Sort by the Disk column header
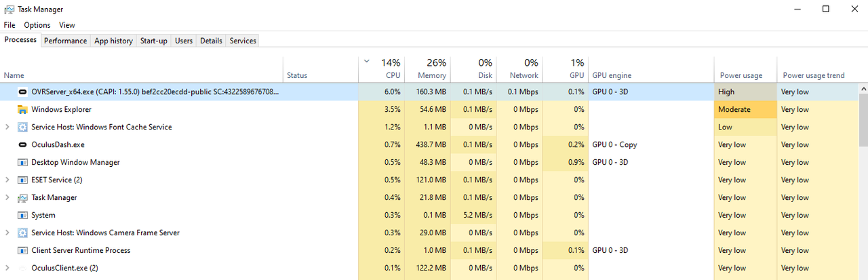 point(473,68)
